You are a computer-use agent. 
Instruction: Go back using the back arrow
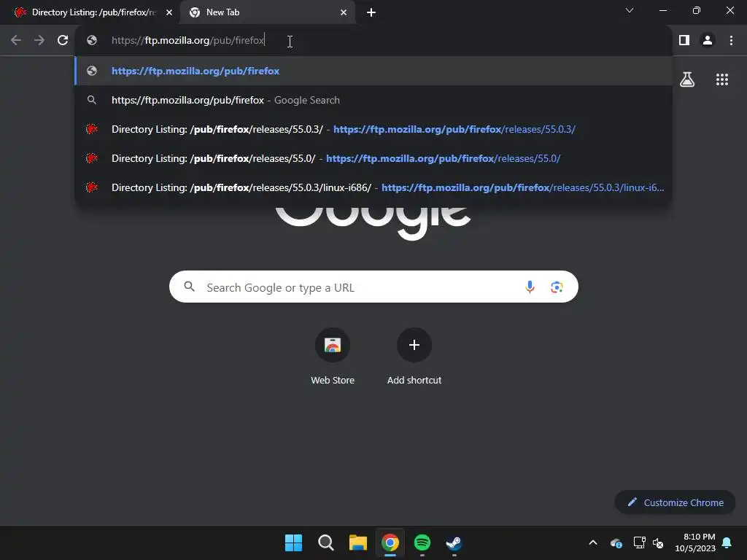[16, 41]
